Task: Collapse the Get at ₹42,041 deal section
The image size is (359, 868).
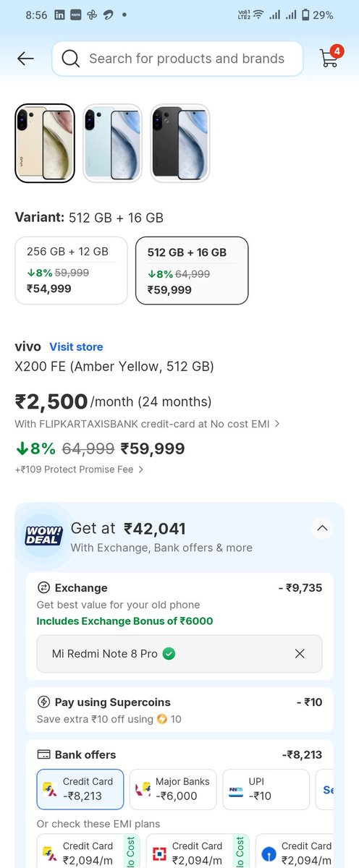Action: tap(323, 528)
